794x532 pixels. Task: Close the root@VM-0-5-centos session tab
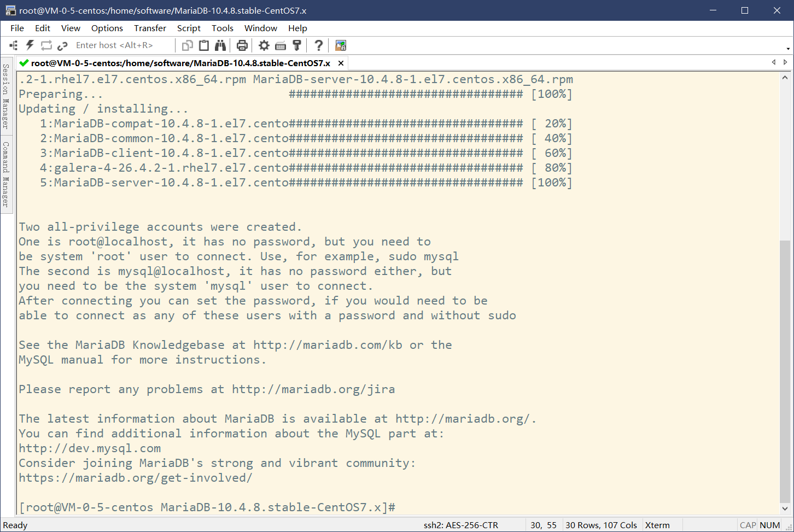341,63
